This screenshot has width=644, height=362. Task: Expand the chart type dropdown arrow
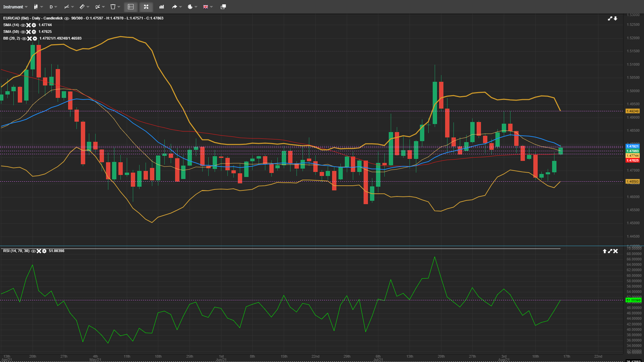[x=42, y=7]
